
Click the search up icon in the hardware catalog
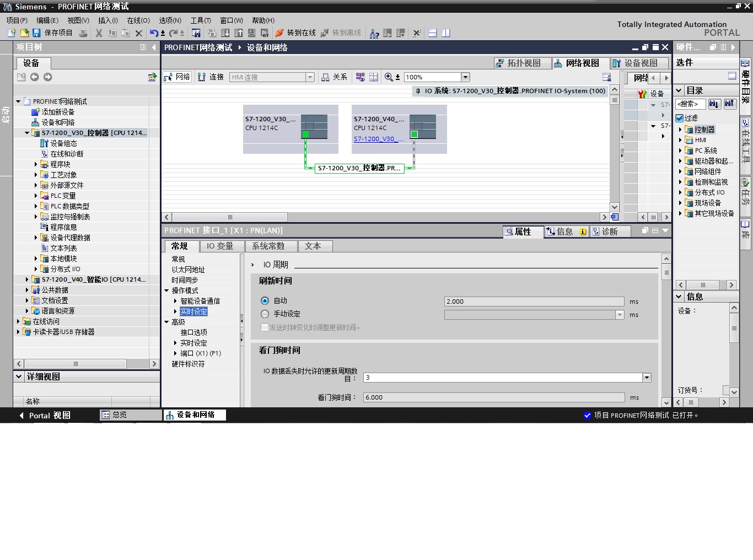click(730, 104)
